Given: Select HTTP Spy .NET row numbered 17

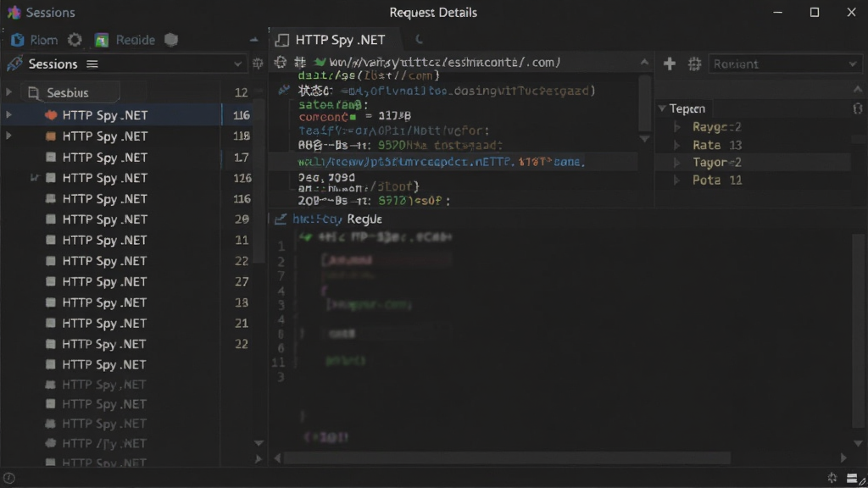Looking at the screenshot, I should coord(127,157).
